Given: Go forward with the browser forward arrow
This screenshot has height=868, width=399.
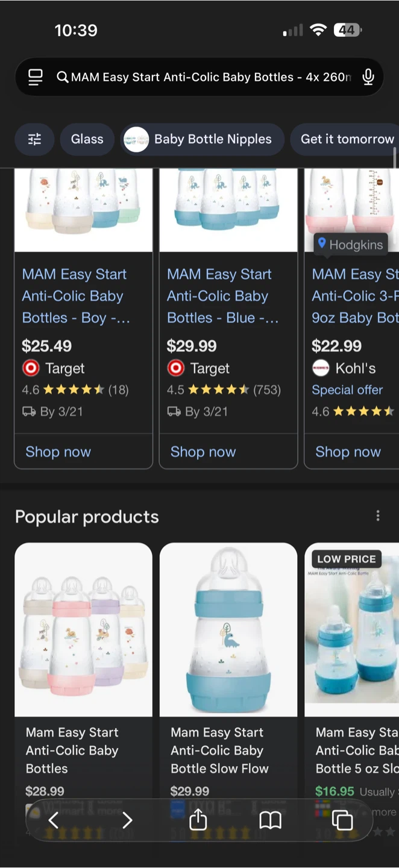Looking at the screenshot, I should tap(127, 820).
